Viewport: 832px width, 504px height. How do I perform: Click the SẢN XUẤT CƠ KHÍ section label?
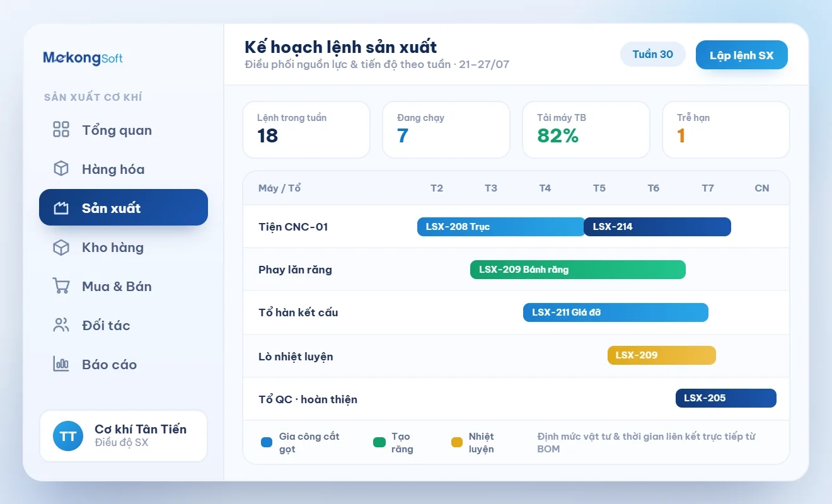tap(93, 97)
